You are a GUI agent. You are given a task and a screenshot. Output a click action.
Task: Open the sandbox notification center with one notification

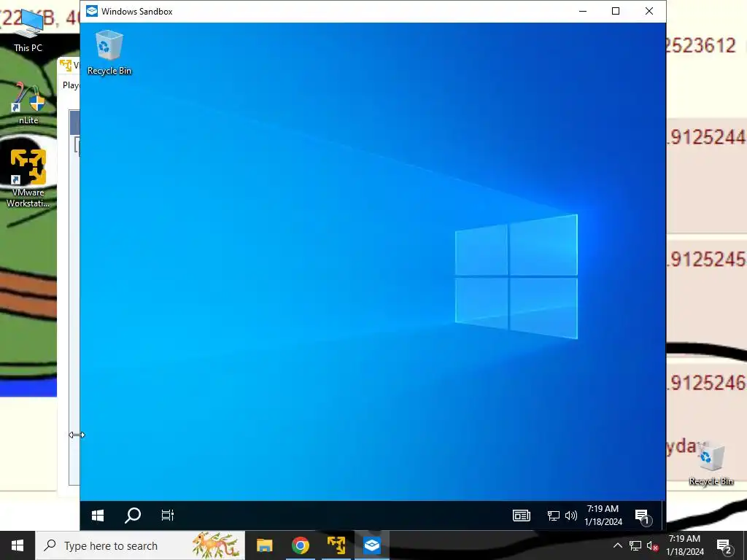(x=643, y=516)
